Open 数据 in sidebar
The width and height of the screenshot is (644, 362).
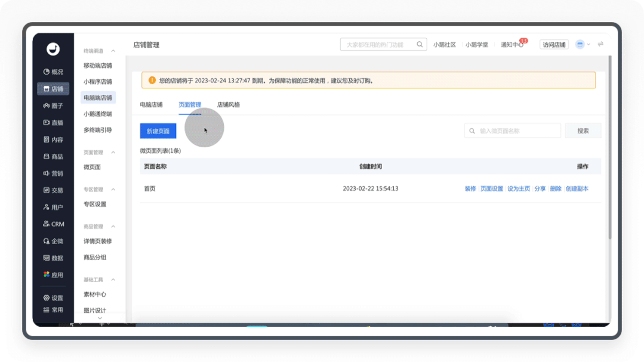[x=53, y=258]
